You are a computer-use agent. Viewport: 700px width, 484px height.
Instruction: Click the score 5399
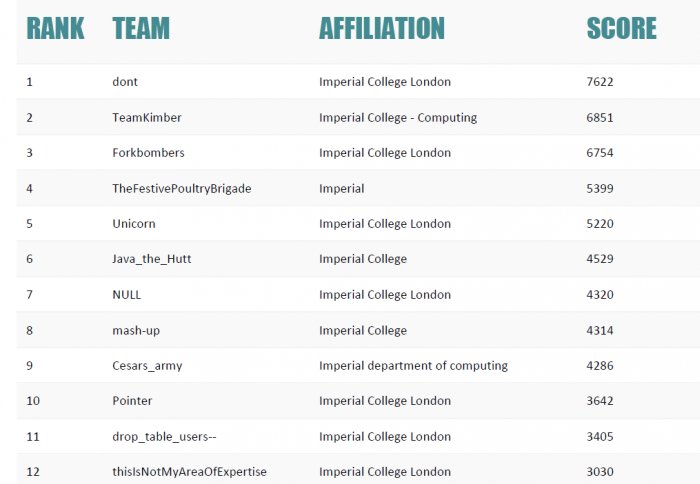pyautogui.click(x=600, y=188)
